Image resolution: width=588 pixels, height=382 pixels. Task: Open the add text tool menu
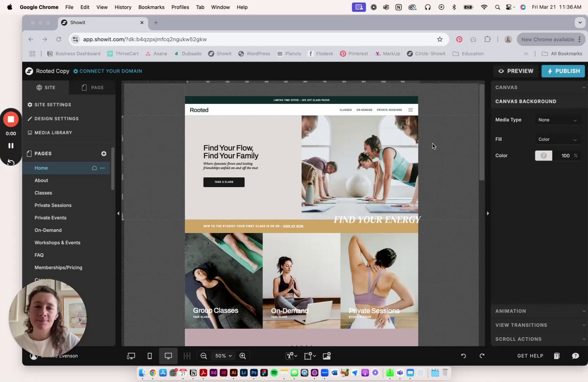click(291, 356)
